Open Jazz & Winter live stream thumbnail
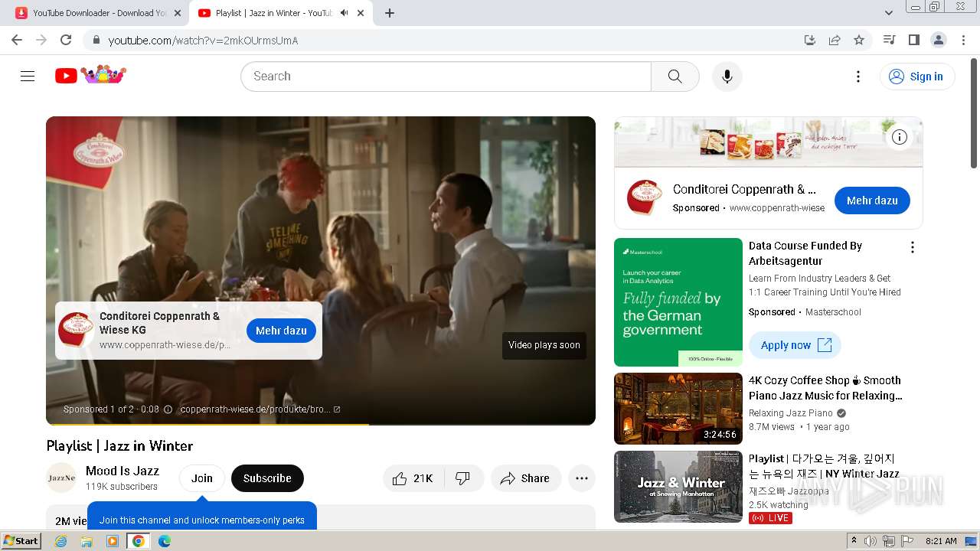The image size is (980, 551). point(678,487)
